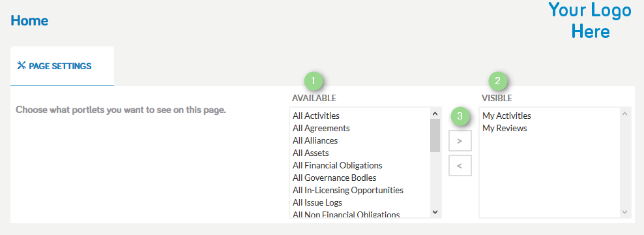
Task: Remove selected portlet using left arrow button
Action: (460, 166)
